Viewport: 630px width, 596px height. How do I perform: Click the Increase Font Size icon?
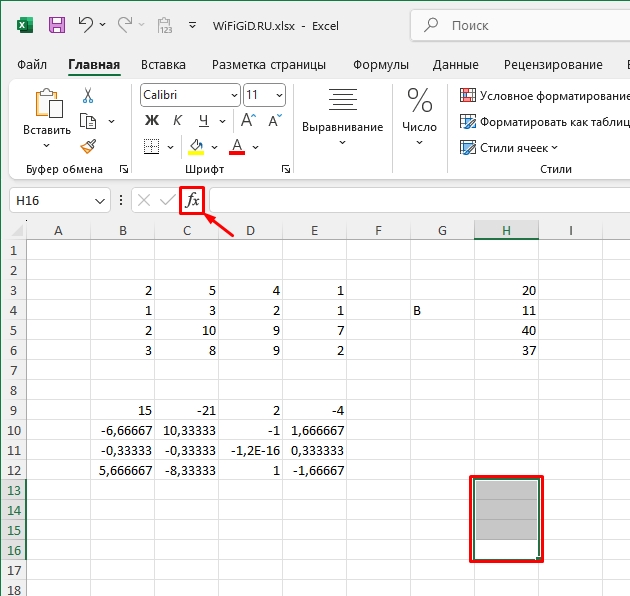pos(248,120)
